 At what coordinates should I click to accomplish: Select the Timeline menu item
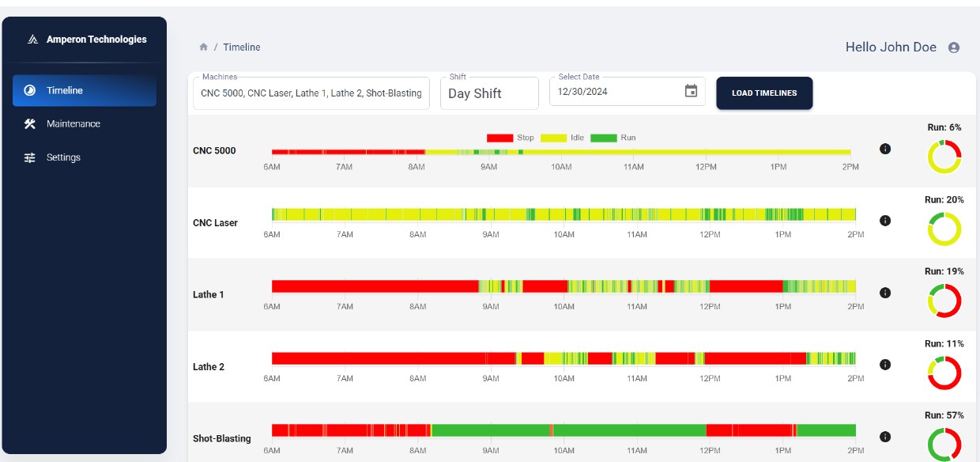(85, 90)
